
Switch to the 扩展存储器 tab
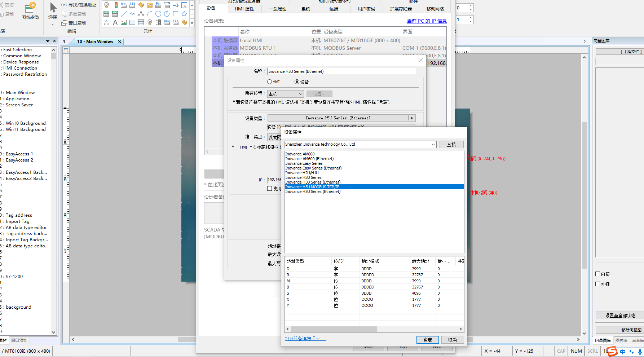tap(401, 9)
